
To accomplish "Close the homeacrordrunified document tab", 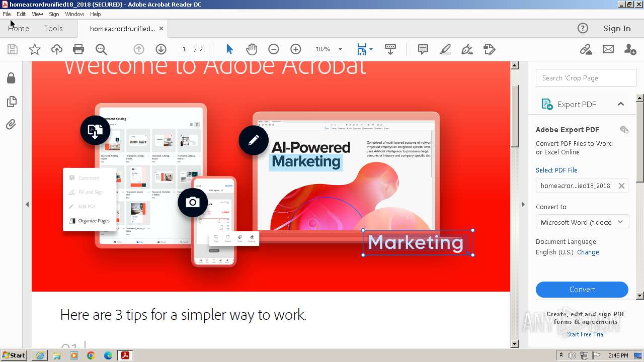I will [x=161, y=29].
